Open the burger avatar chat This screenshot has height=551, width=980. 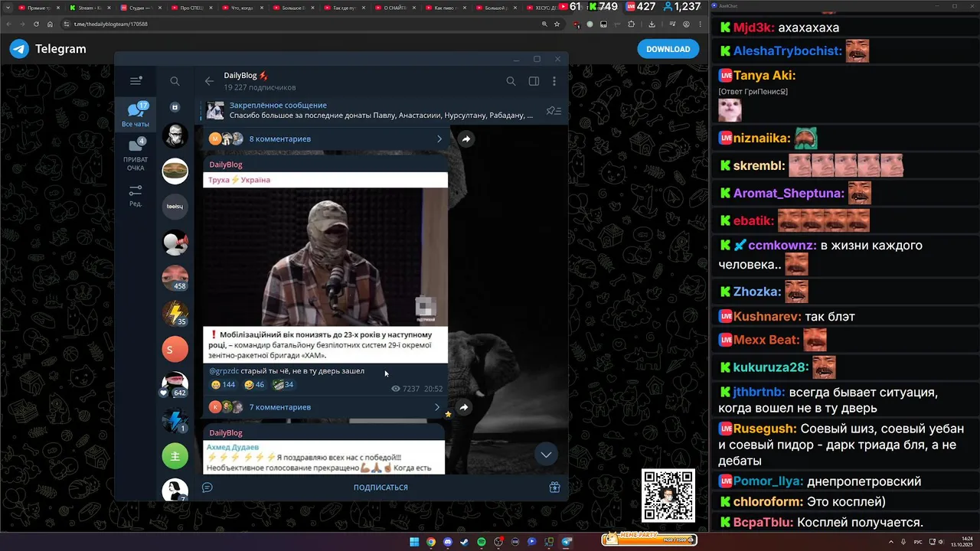[x=175, y=171]
